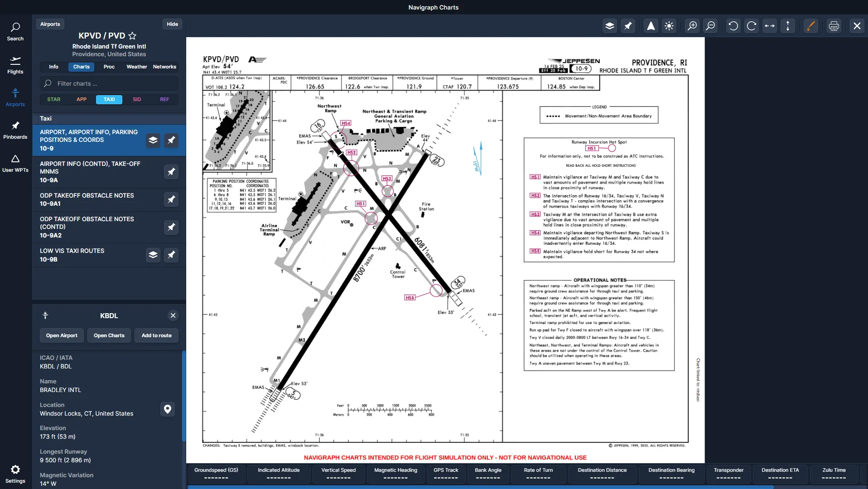
Task: Show REF charts only
Action: 164,99
